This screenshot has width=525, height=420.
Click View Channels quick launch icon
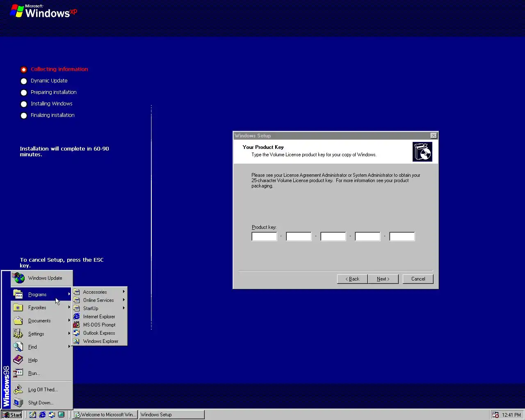[61, 415]
